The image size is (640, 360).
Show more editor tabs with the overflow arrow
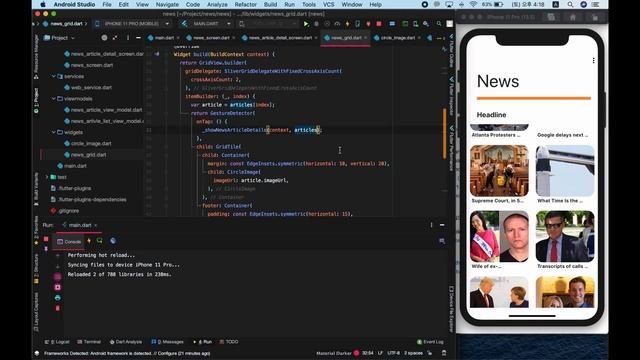[440, 38]
